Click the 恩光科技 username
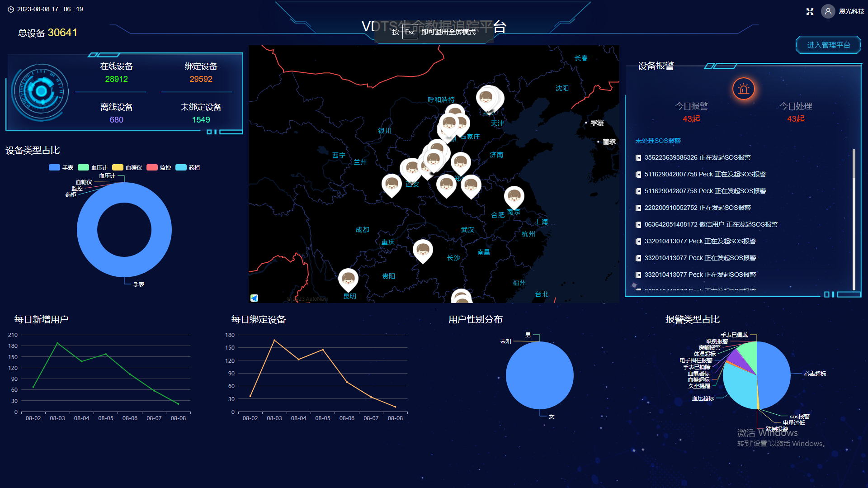The image size is (868, 488). pos(851,11)
